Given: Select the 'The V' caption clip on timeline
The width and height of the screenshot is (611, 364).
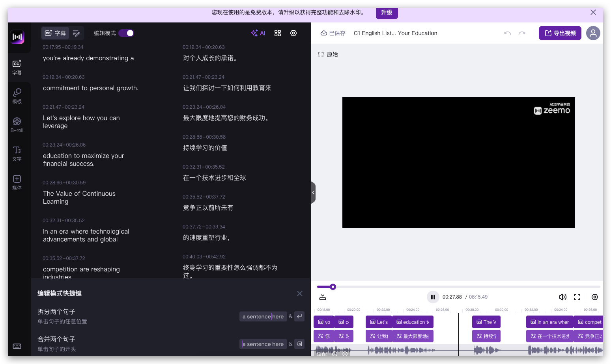Looking at the screenshot, I should click(x=486, y=322).
